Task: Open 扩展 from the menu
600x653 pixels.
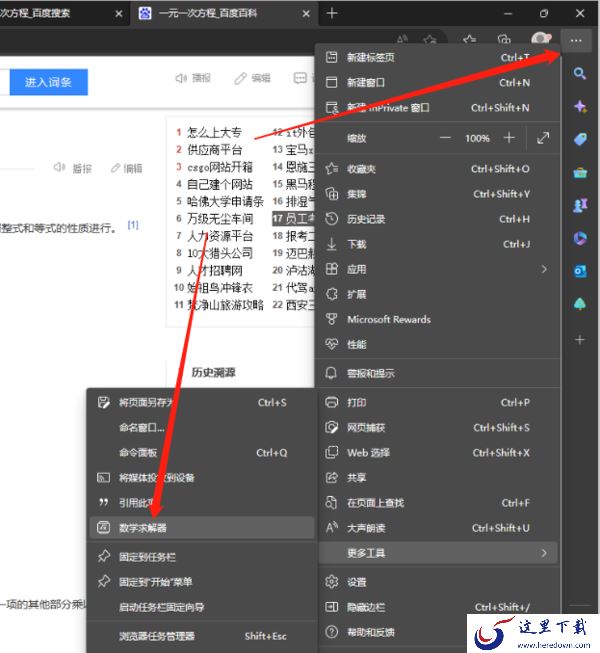Action: click(437, 294)
